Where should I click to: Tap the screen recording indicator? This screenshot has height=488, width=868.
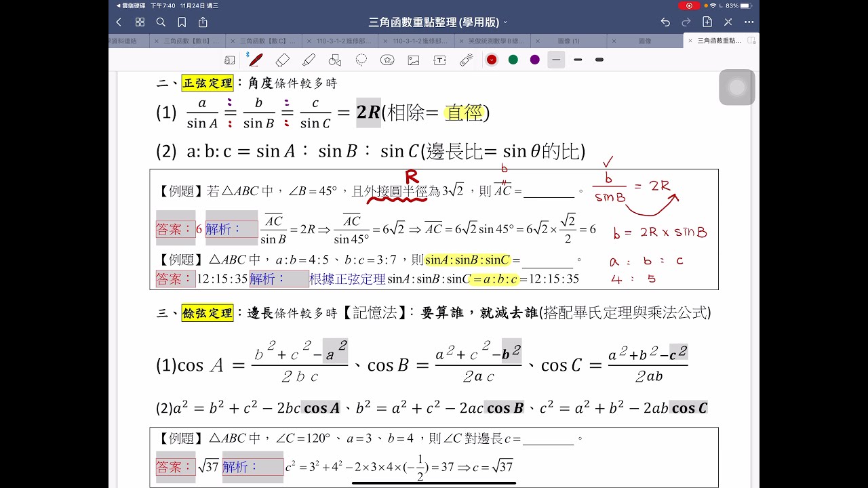click(x=689, y=5)
